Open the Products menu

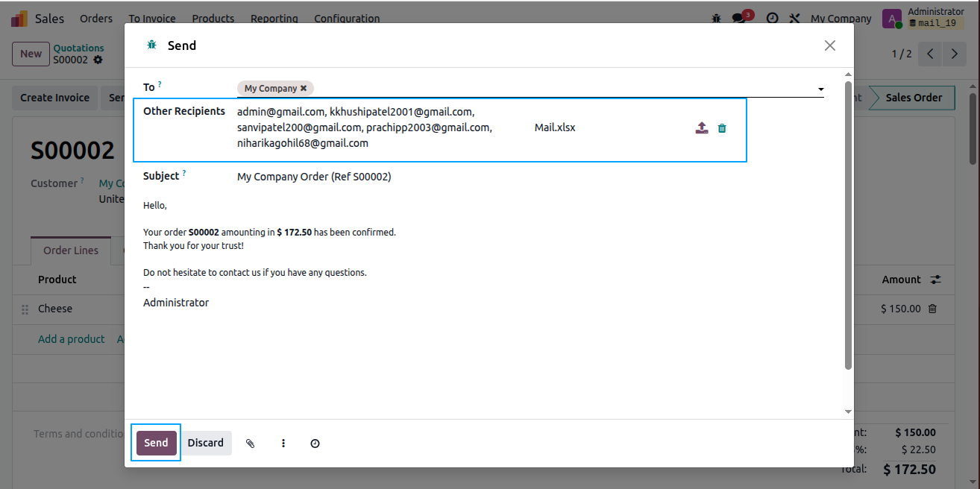(213, 19)
